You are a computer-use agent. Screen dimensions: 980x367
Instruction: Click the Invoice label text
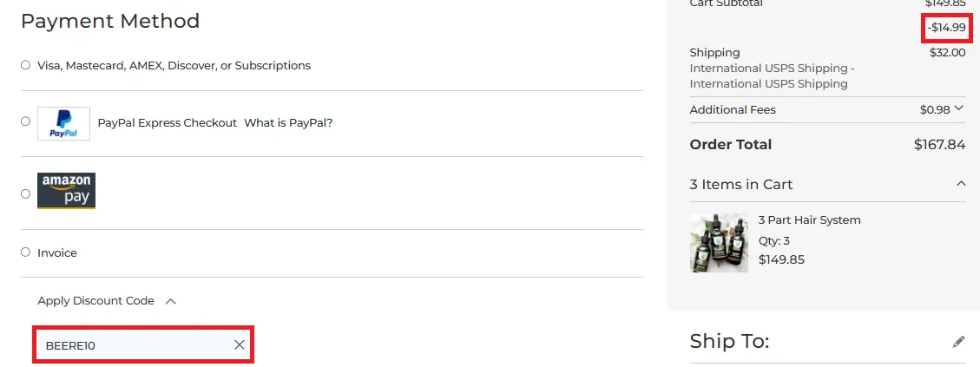[x=57, y=252]
